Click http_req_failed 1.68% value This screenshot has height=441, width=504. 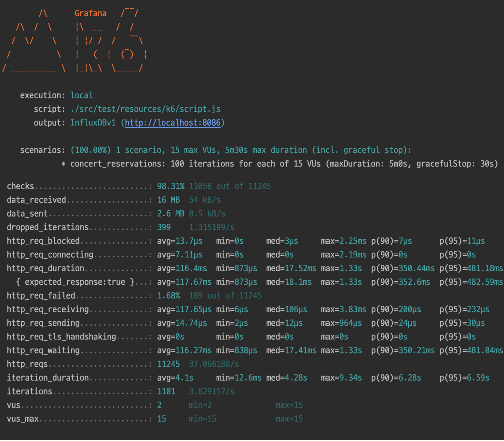coord(168,296)
